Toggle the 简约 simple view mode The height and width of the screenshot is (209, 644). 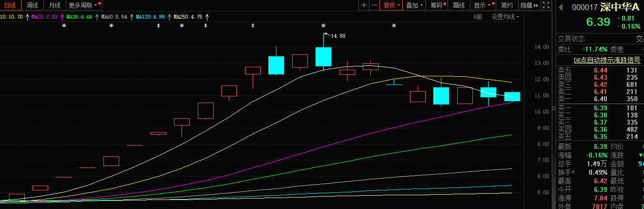(507, 5)
